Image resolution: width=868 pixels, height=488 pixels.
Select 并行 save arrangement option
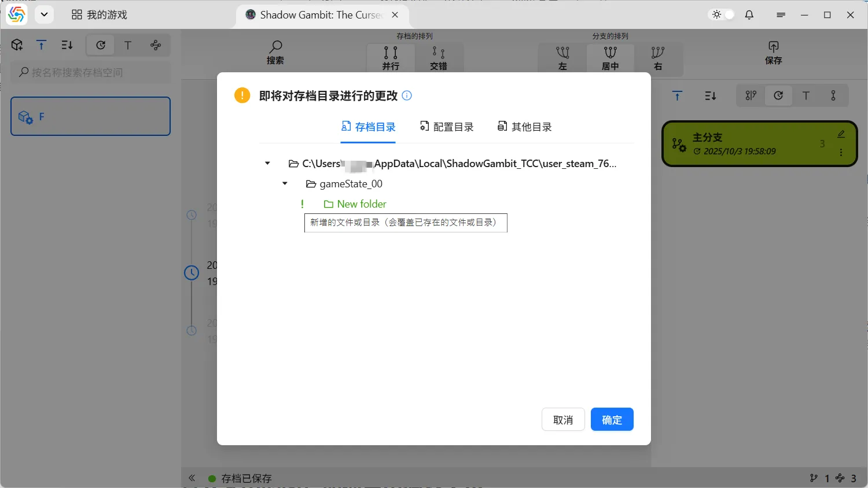(391, 58)
